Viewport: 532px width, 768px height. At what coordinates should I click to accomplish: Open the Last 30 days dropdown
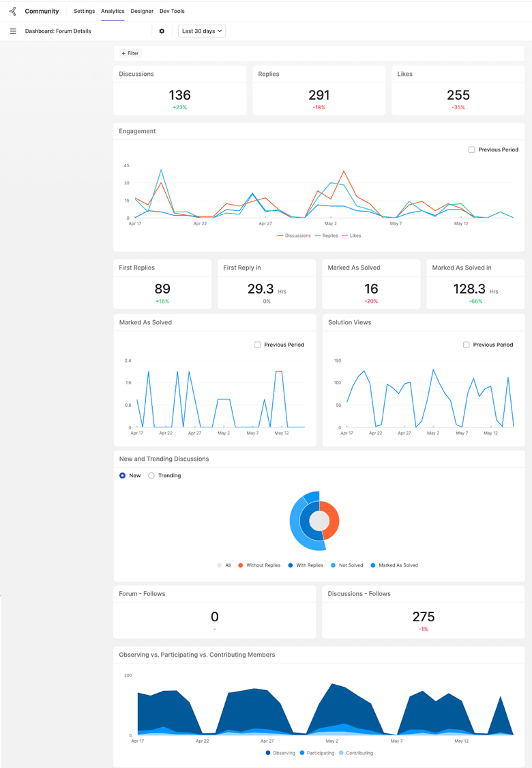[x=202, y=31]
